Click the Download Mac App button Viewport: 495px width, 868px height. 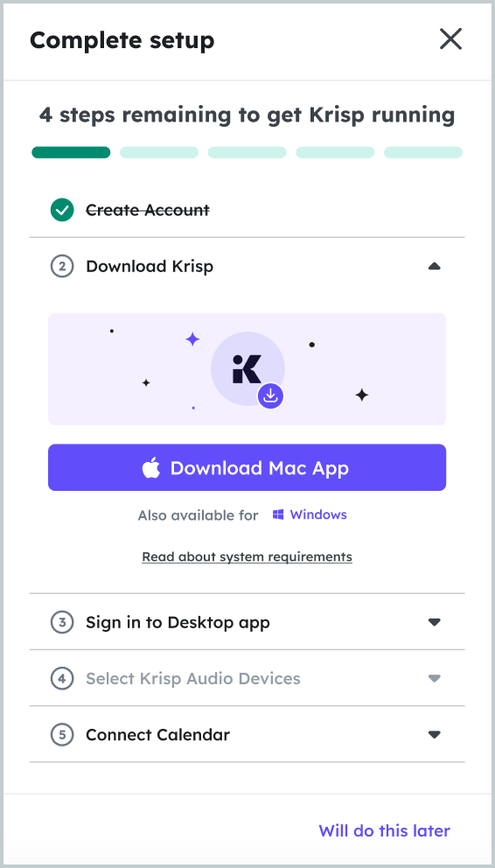point(247,467)
